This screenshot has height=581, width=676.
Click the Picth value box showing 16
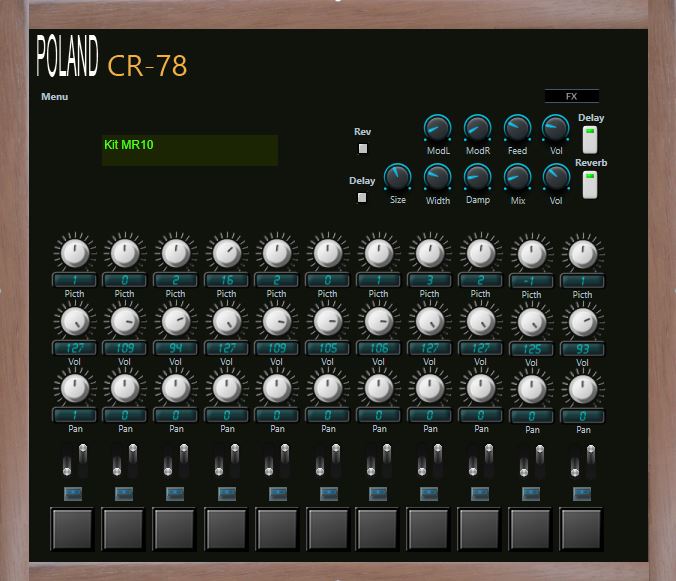pos(227,280)
